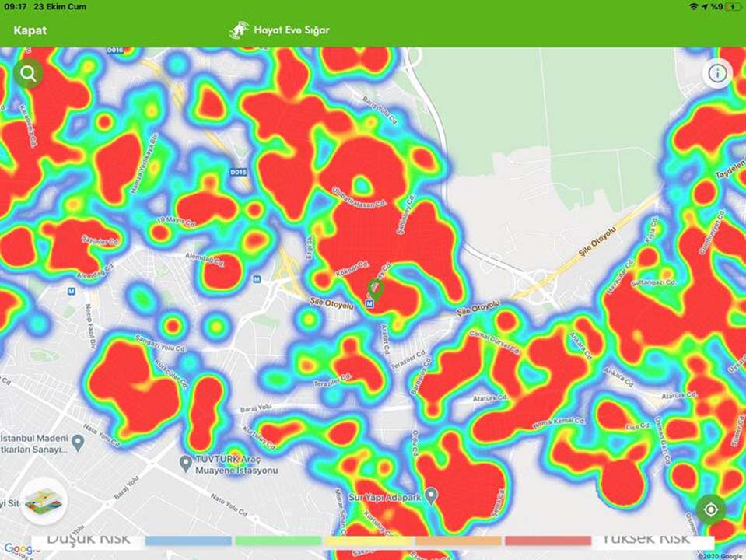Tap the info icon on the map

click(717, 73)
